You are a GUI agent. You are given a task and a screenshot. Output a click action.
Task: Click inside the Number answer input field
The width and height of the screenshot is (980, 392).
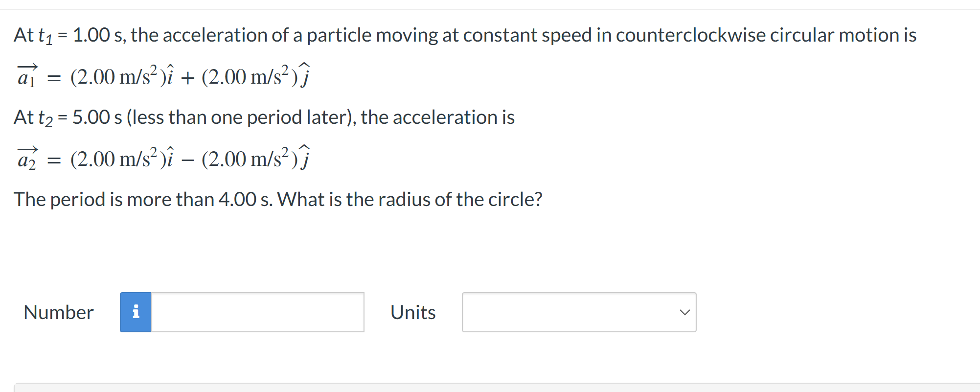tap(257, 312)
